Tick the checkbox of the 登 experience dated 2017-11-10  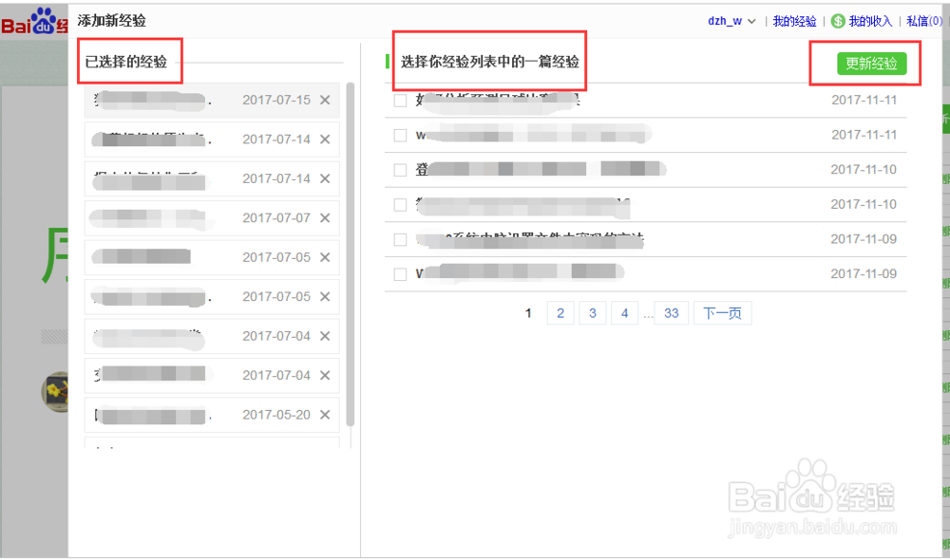click(x=400, y=169)
